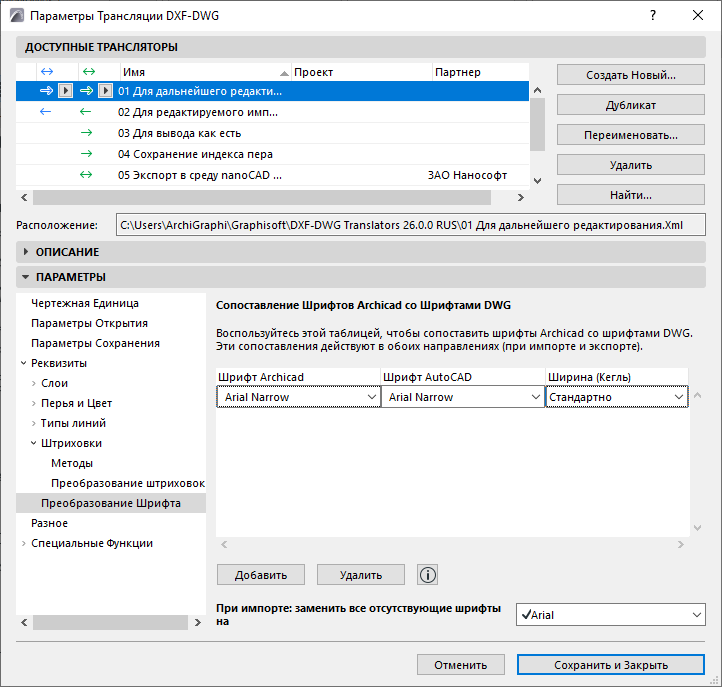
Task: Select Разное in the parameters tree
Action: (x=49, y=523)
